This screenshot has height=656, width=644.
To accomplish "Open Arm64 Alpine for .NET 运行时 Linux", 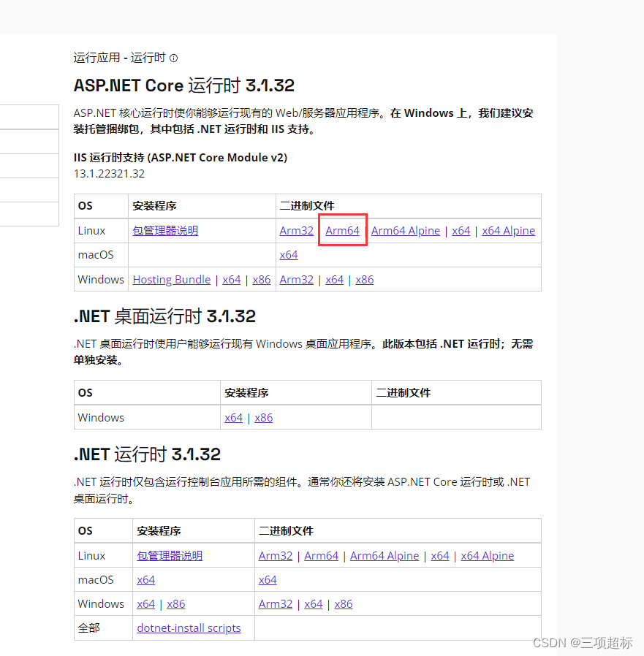I will [384, 555].
